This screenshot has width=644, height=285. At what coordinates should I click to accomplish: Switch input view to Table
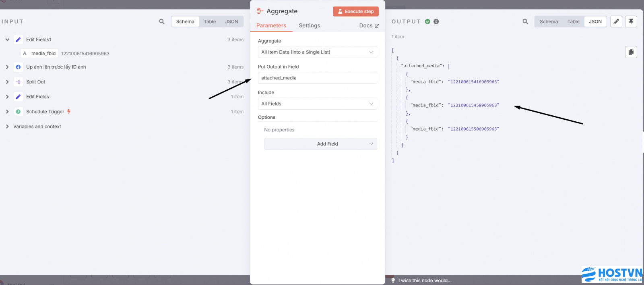click(210, 22)
